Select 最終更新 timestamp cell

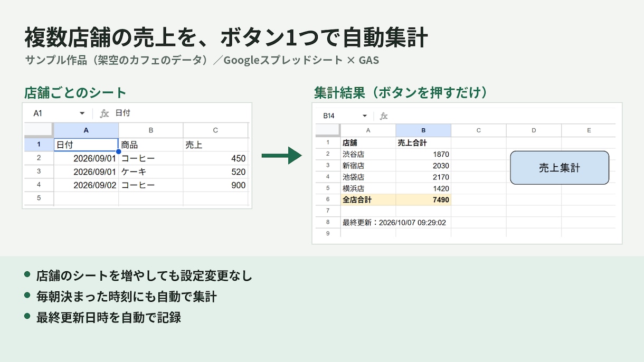395,223
